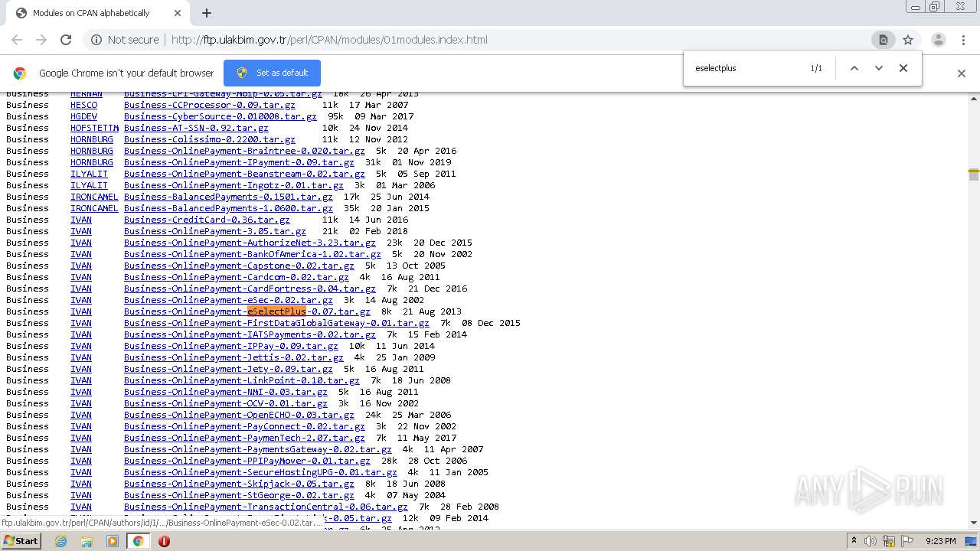Open Business-OnlinePayment-Braintree-0.020.tar.gz link
The width and height of the screenshot is (980, 551).
coord(244,151)
